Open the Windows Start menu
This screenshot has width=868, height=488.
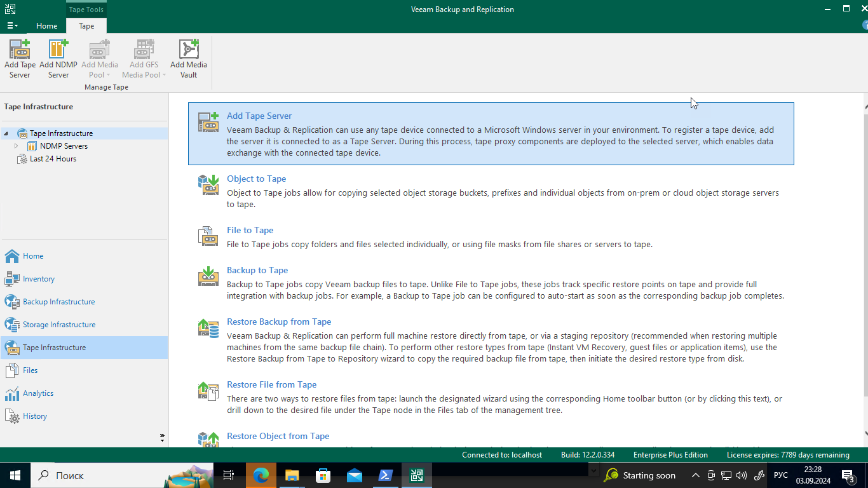tap(15, 475)
